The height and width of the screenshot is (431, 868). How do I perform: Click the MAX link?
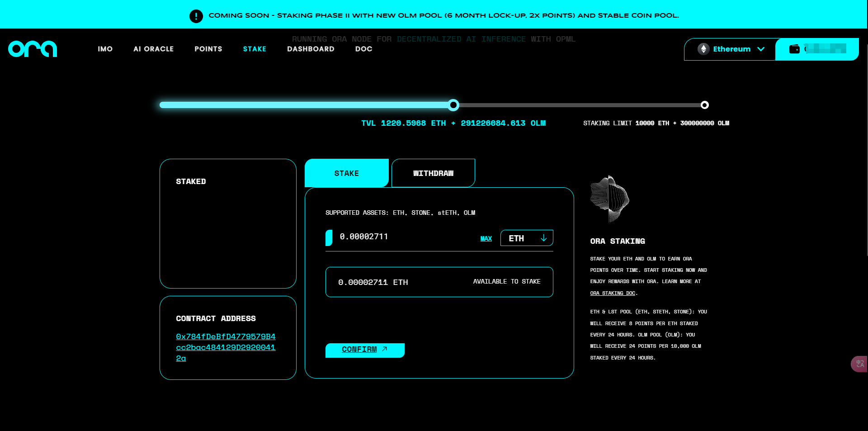click(486, 238)
